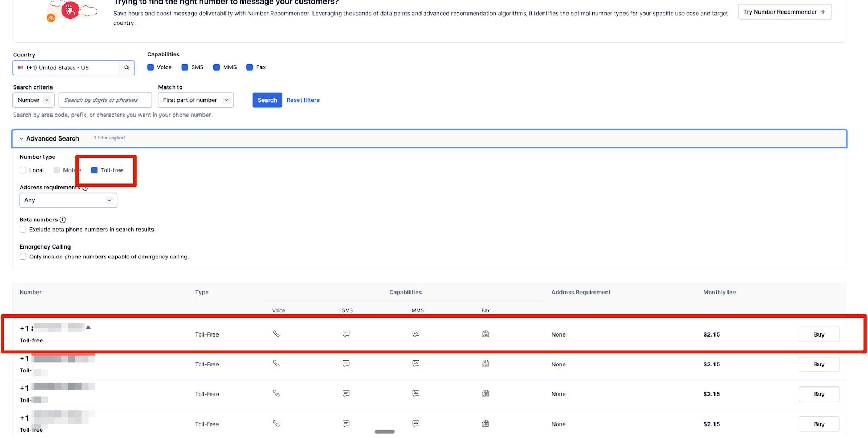Enable Exclude beta phone numbers checkbox
Screen dimensions: 868x438
(x=23, y=230)
